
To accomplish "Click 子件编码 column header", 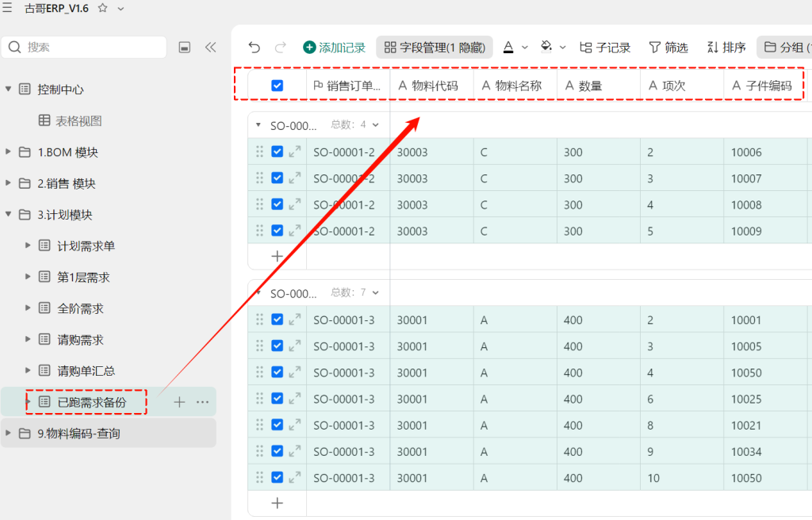I will tap(764, 86).
